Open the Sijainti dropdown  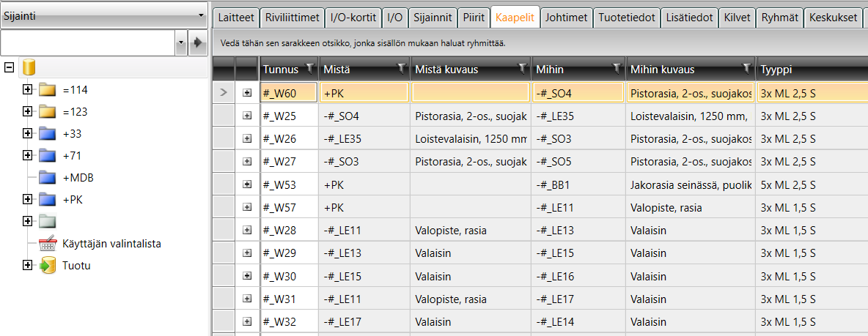(103, 15)
